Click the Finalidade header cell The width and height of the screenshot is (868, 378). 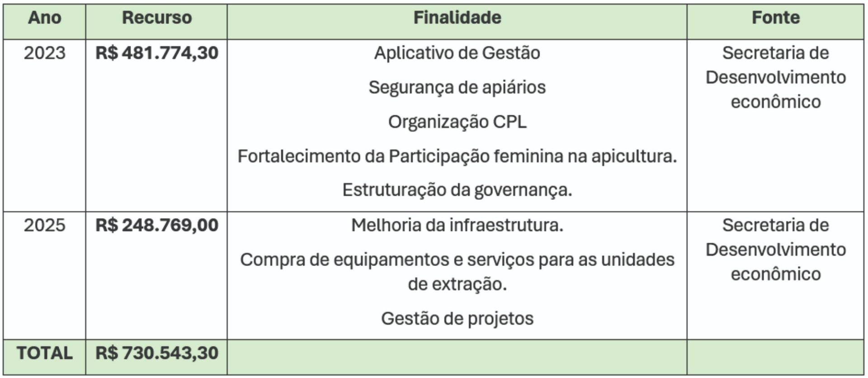click(x=457, y=18)
